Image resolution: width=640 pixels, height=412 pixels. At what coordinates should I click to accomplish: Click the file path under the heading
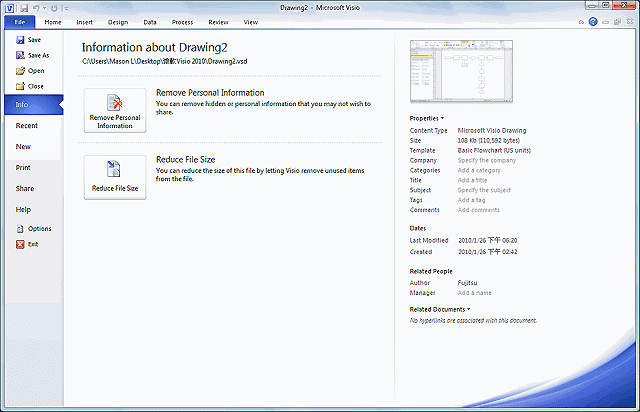click(164, 61)
